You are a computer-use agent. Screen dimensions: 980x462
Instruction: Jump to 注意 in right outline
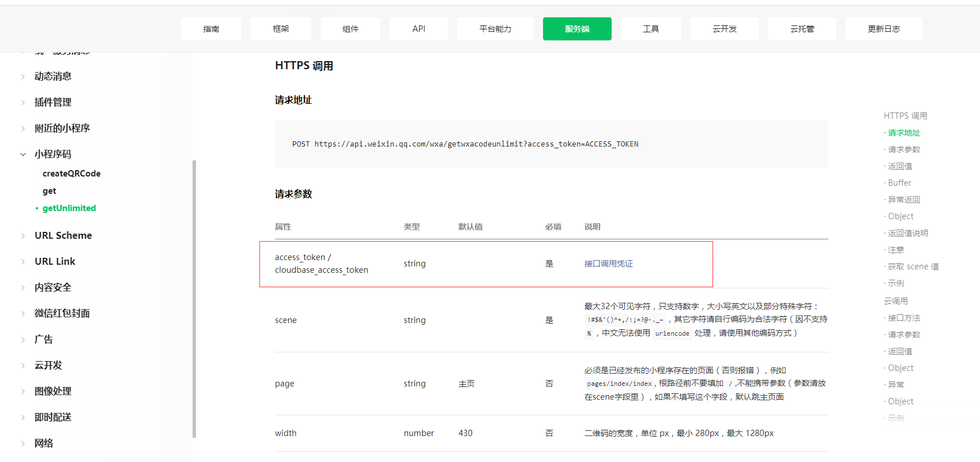click(x=896, y=250)
